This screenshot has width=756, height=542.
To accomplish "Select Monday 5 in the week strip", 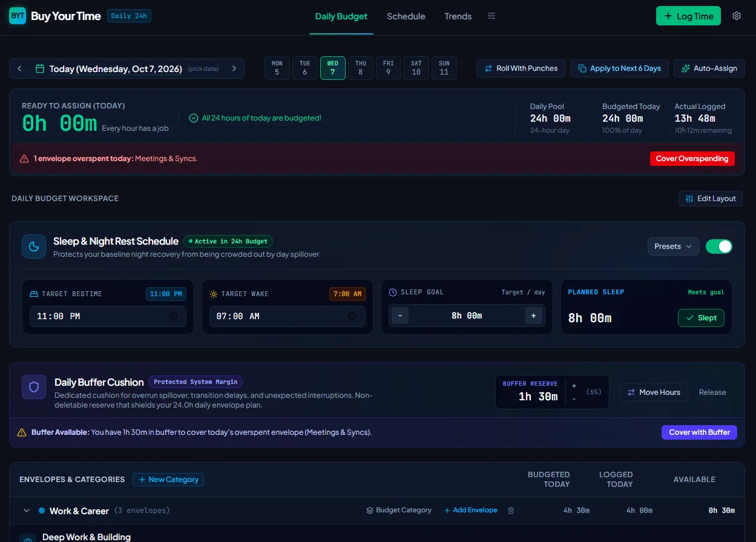I will (x=277, y=68).
